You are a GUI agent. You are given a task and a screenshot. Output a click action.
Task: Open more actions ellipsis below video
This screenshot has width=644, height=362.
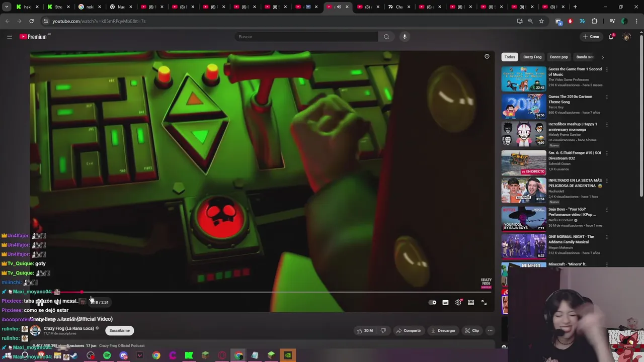coord(490,330)
